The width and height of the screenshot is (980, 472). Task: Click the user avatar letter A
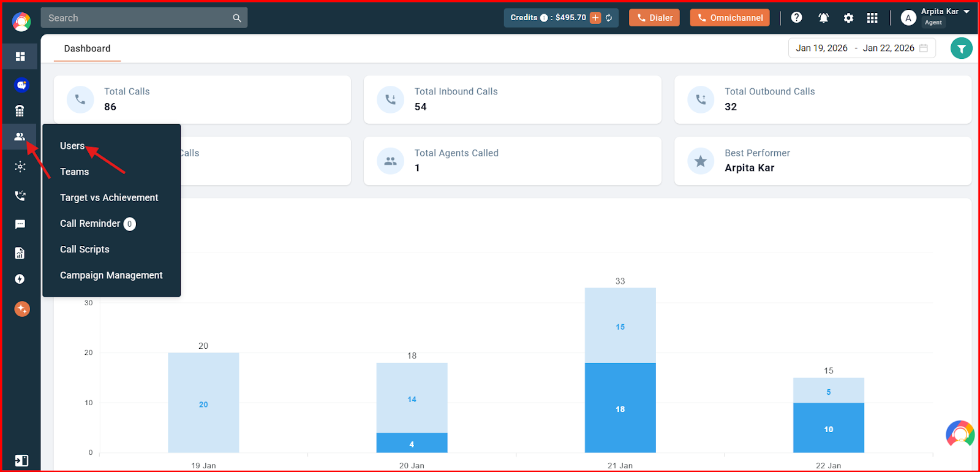(908, 18)
